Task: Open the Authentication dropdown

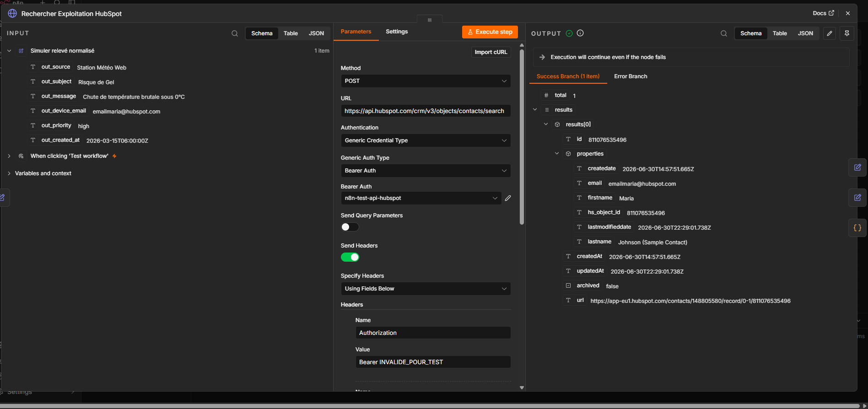Action: 426,140
